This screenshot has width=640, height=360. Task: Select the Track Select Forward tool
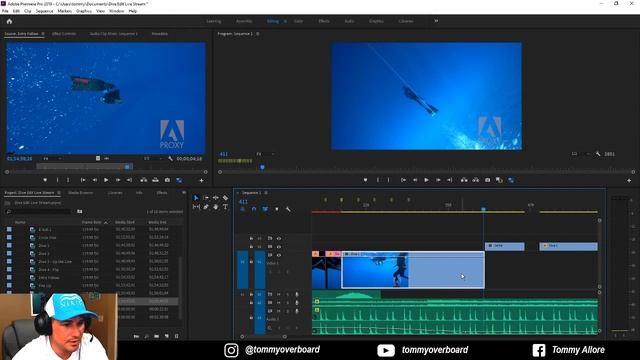(x=206, y=198)
